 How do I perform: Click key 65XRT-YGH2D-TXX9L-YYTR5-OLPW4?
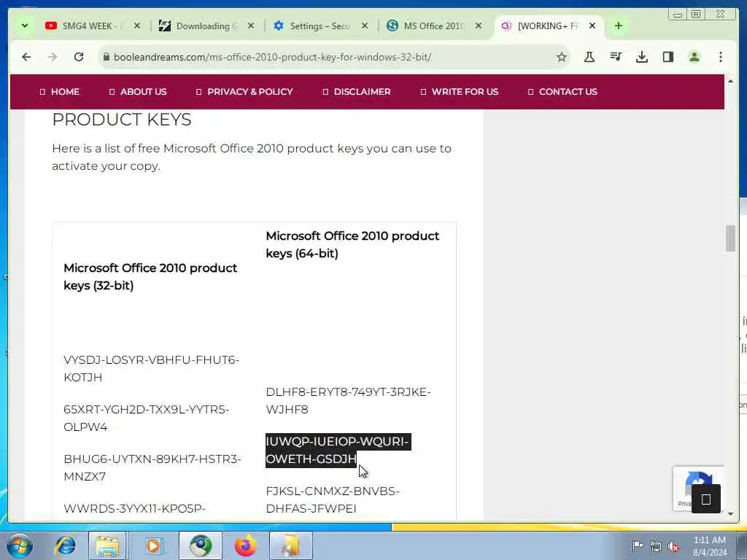coord(146,418)
